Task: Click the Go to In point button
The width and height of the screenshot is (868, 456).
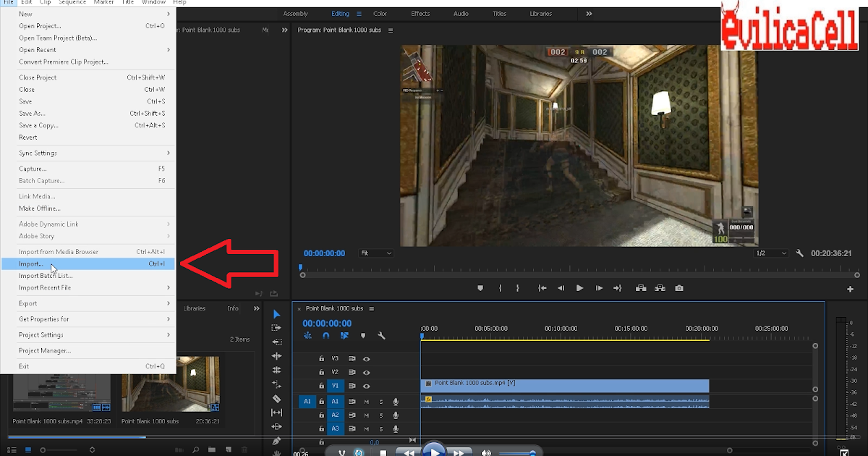Action: click(x=542, y=288)
